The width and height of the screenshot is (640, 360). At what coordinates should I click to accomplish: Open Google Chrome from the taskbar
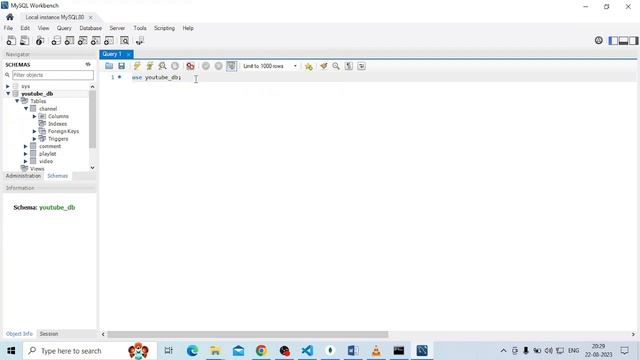coord(261,351)
